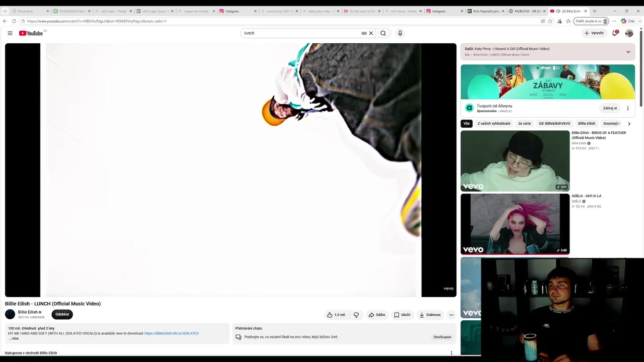This screenshot has width=644, height=362.
Task: Select the Vše filter chip
Action: [x=466, y=124]
